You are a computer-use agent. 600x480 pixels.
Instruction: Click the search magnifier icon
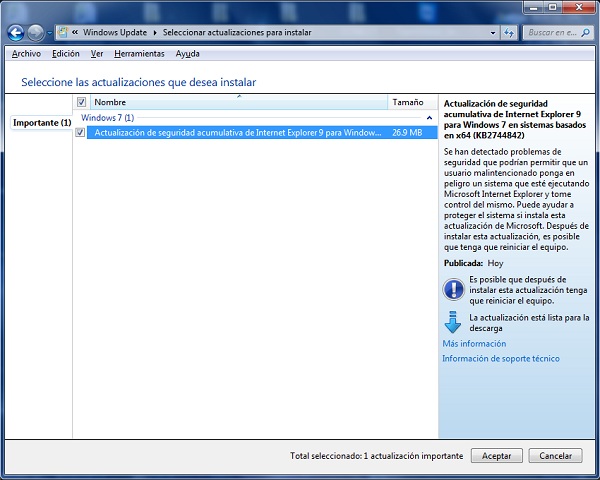click(x=585, y=33)
